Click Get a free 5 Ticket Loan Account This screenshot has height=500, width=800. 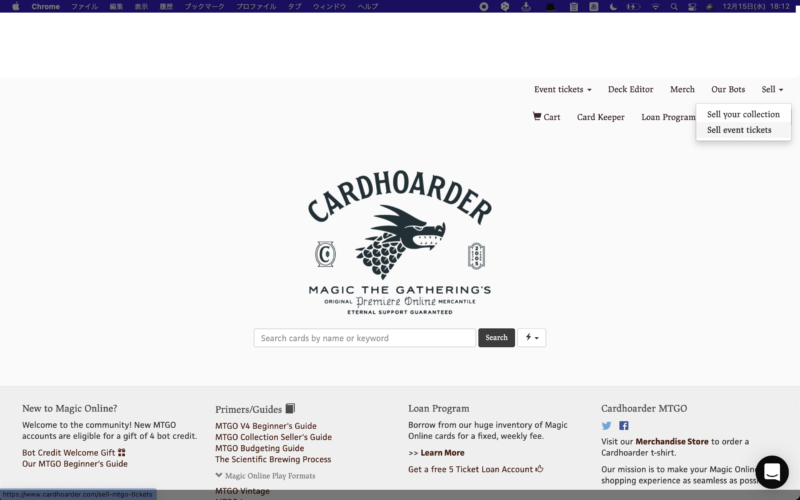coord(470,469)
